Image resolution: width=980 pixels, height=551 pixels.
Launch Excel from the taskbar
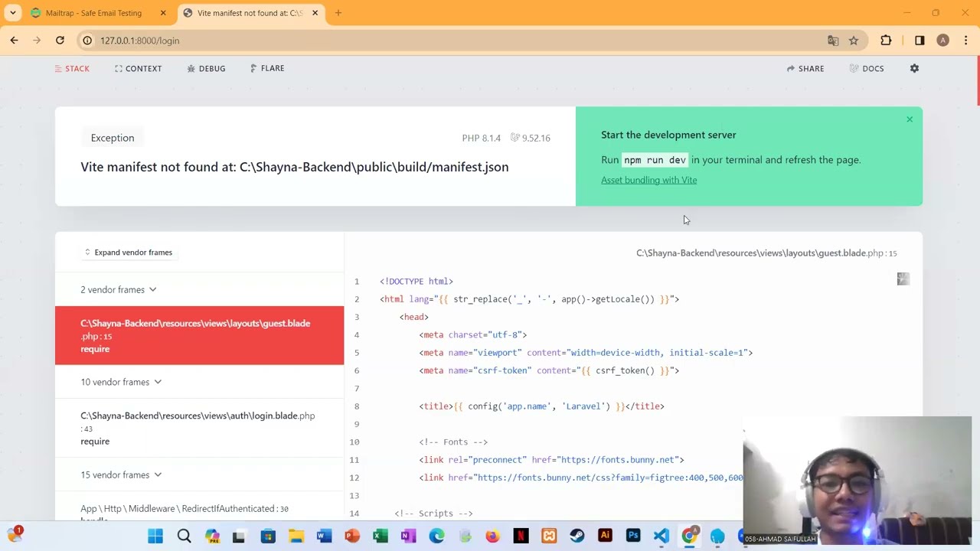(381, 536)
